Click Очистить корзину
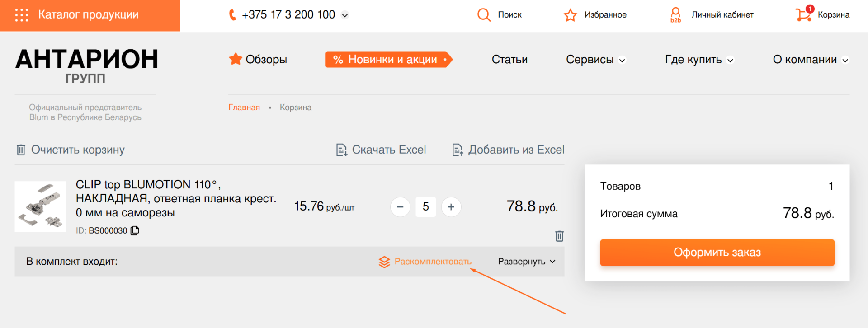 pos(78,150)
